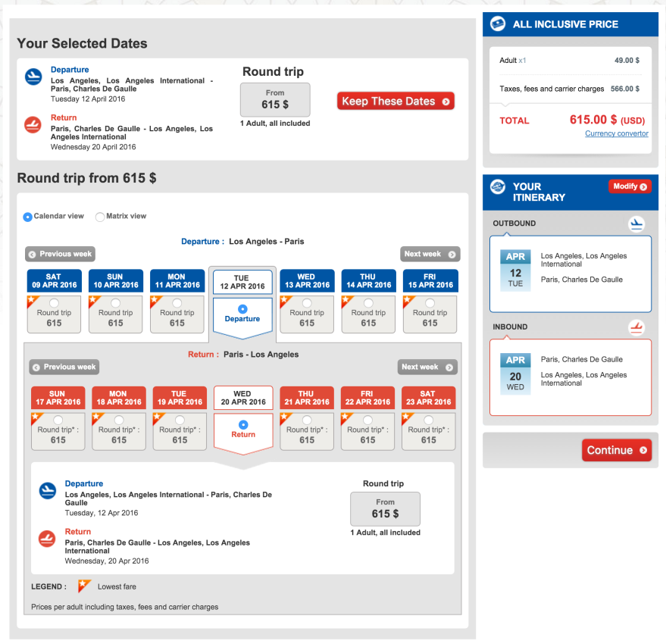Viewport: 666px width, 644px height.
Task: Open the SUN 17 APR 2016 return tab
Action: [x=58, y=398]
